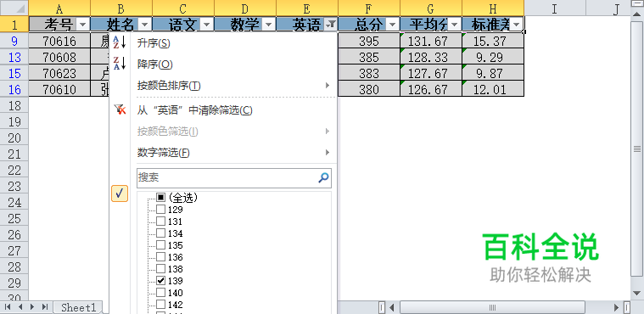The image size is (644, 314).
Task: Select the average cell 131.67
Action: pos(431,41)
